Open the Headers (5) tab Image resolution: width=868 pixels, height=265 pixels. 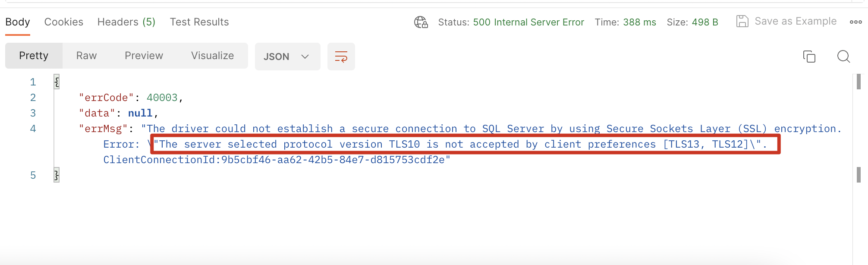coord(126,22)
